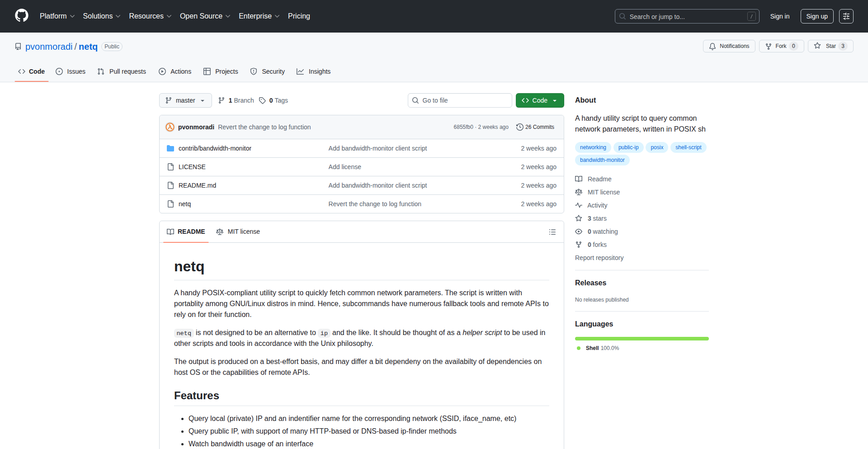Screen dimensions: 868x449
Task: Switch to the Issues tab
Action: pyautogui.click(x=71, y=71)
